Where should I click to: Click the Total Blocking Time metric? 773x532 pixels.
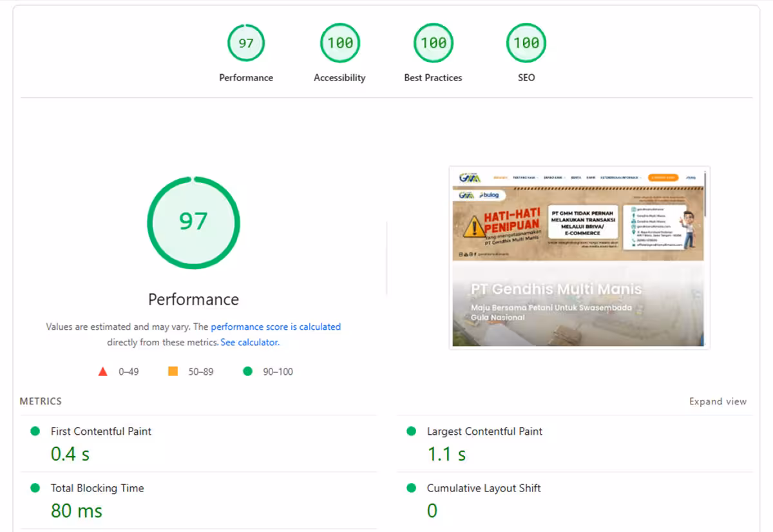pyautogui.click(x=97, y=488)
